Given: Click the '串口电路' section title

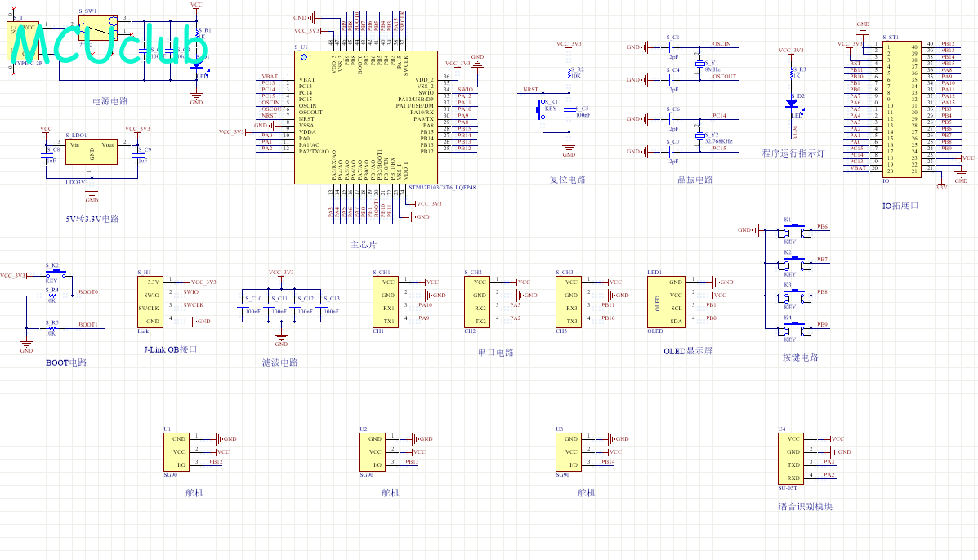Looking at the screenshot, I should [x=496, y=353].
